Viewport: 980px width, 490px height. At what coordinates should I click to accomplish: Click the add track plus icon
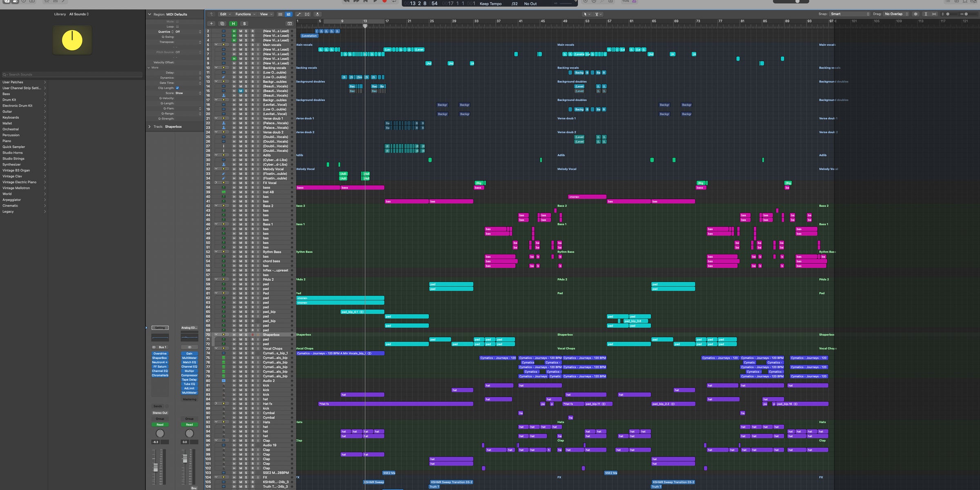212,24
